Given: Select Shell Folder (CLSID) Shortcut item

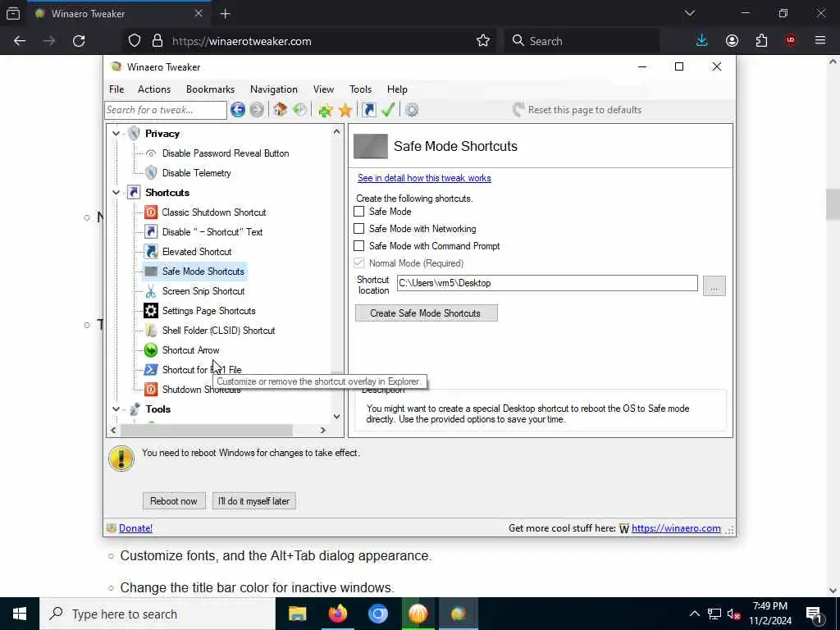Looking at the screenshot, I should coord(218,331).
